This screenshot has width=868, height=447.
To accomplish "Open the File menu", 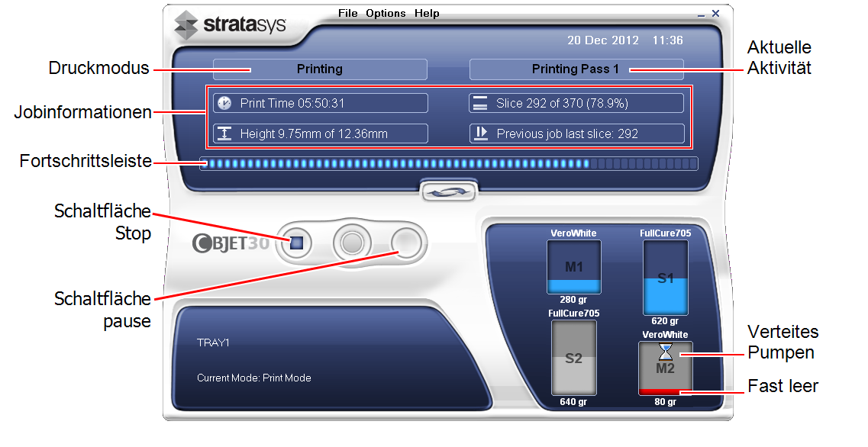I will tap(347, 13).
